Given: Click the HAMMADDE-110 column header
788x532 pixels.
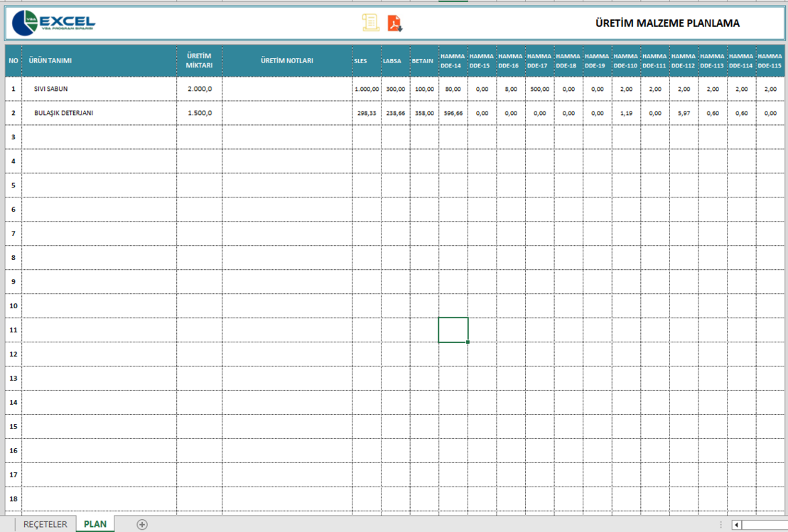Looking at the screenshot, I should click(x=626, y=61).
